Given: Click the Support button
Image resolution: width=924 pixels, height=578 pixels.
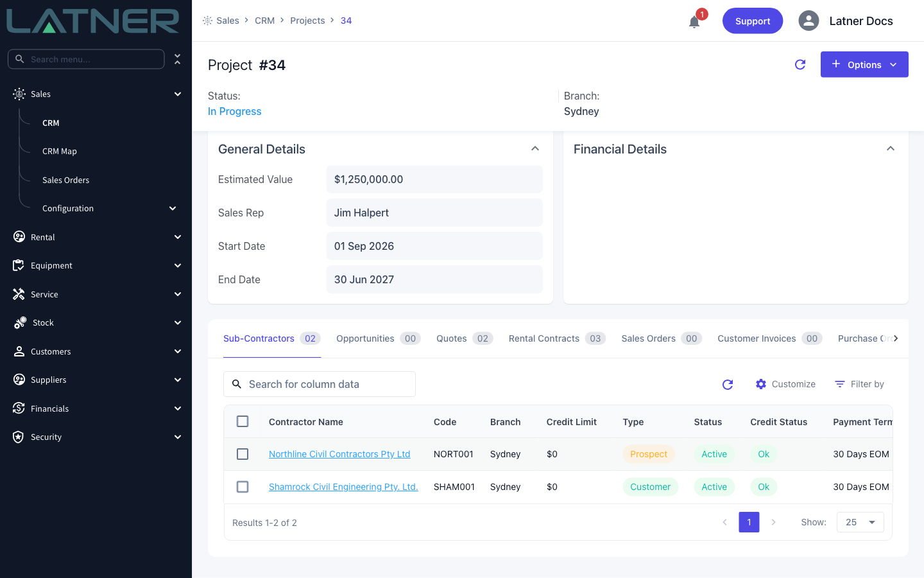Looking at the screenshot, I should pos(753,21).
